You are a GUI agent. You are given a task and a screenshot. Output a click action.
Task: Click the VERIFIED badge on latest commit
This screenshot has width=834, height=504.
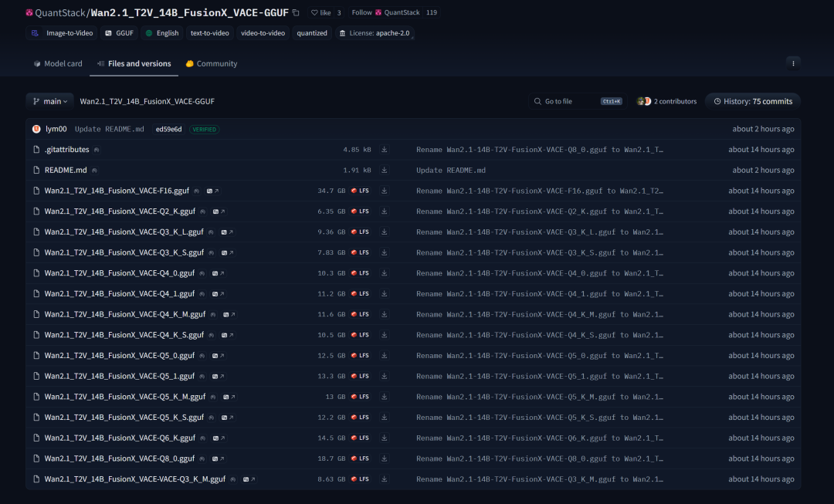pyautogui.click(x=204, y=129)
